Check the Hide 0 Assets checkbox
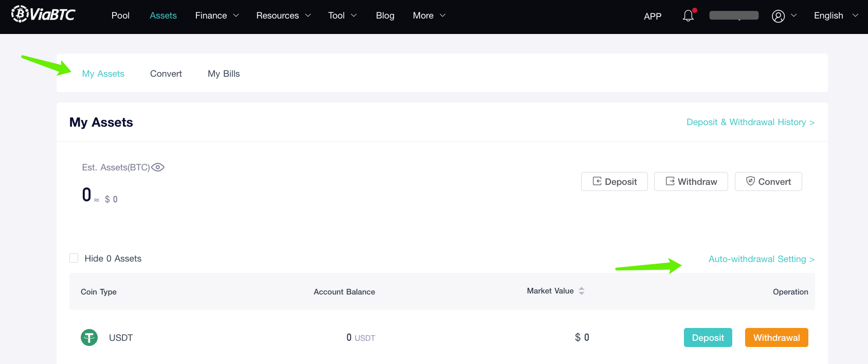Screen dimensions: 868x364 (x=74, y=258)
